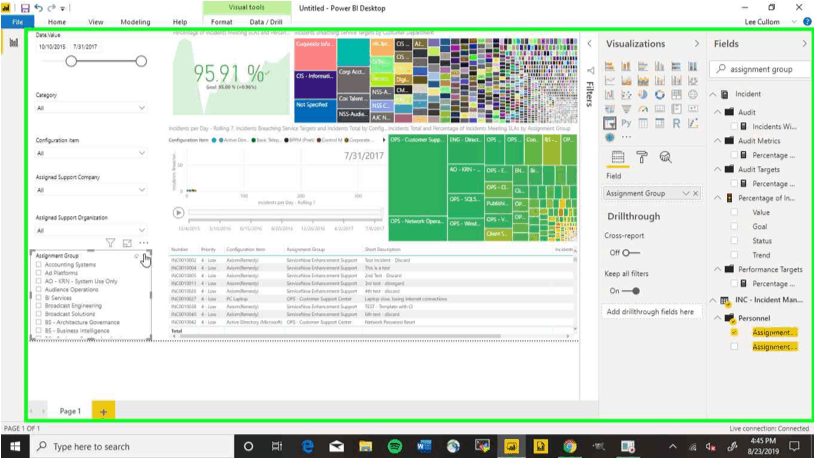Remove Assignment Group from Field well
815x459 pixels.
coord(696,193)
